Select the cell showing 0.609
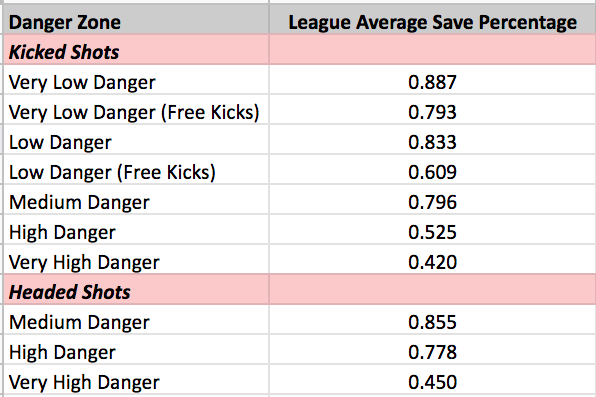Image resolution: width=596 pixels, height=397 pixels. 433,170
